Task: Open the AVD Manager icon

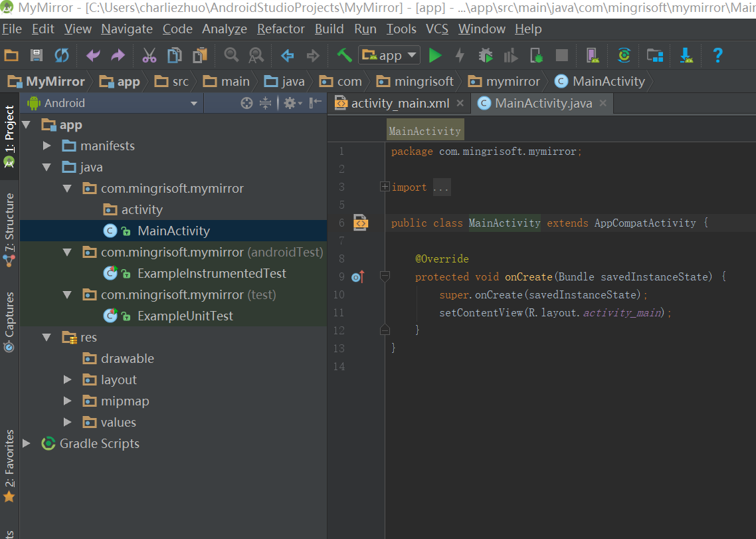Action: (x=593, y=55)
